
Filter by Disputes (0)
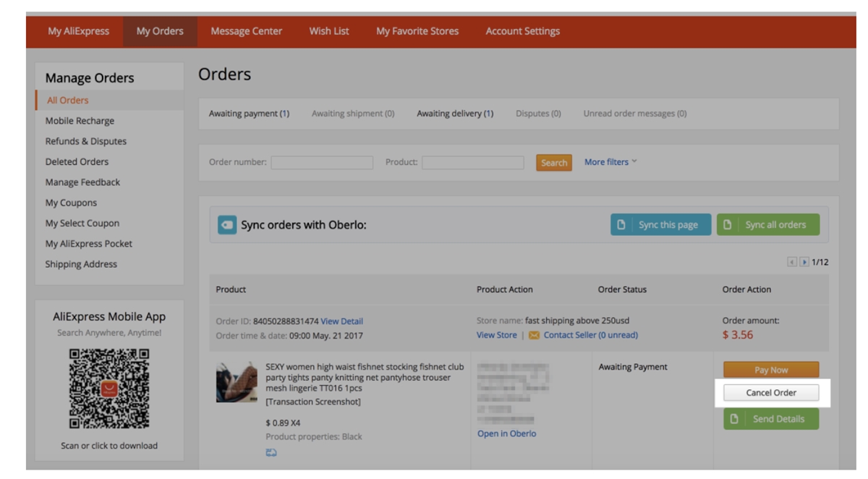538,114
